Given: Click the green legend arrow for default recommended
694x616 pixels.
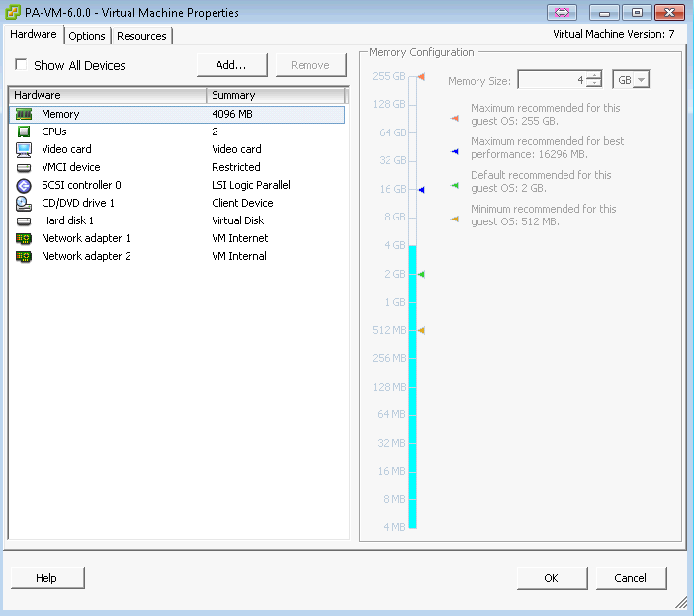Looking at the screenshot, I should point(455,186).
